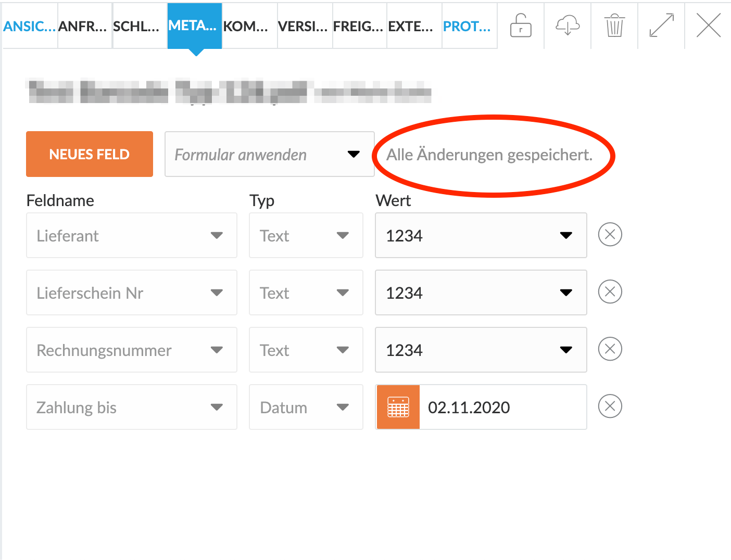Open the ANFR... tab
The width and height of the screenshot is (731, 560).
[x=85, y=26]
